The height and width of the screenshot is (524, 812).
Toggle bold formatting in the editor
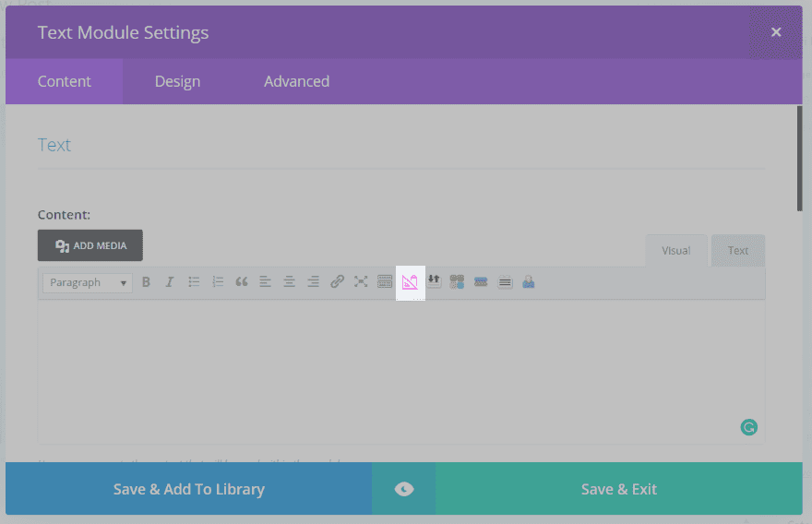click(146, 282)
